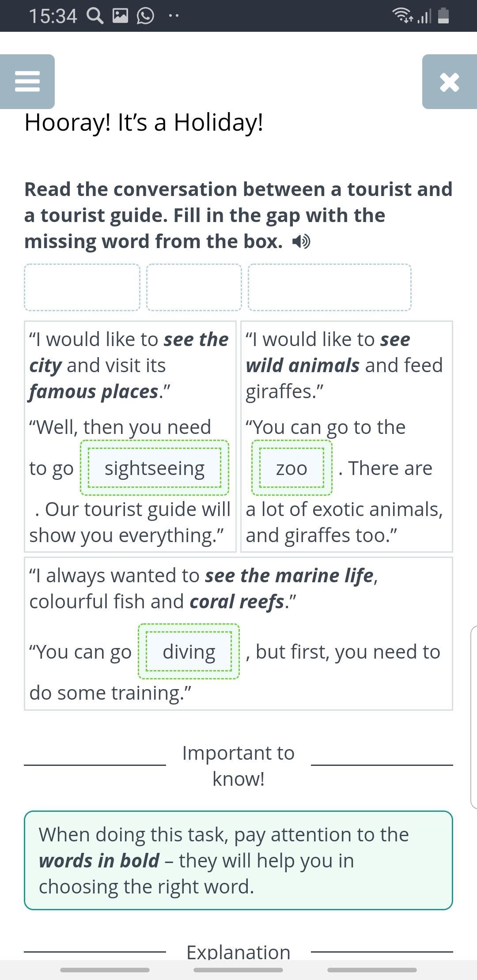Click the middle empty word box slot
This screenshot has height=980, width=477.
pos(194,287)
